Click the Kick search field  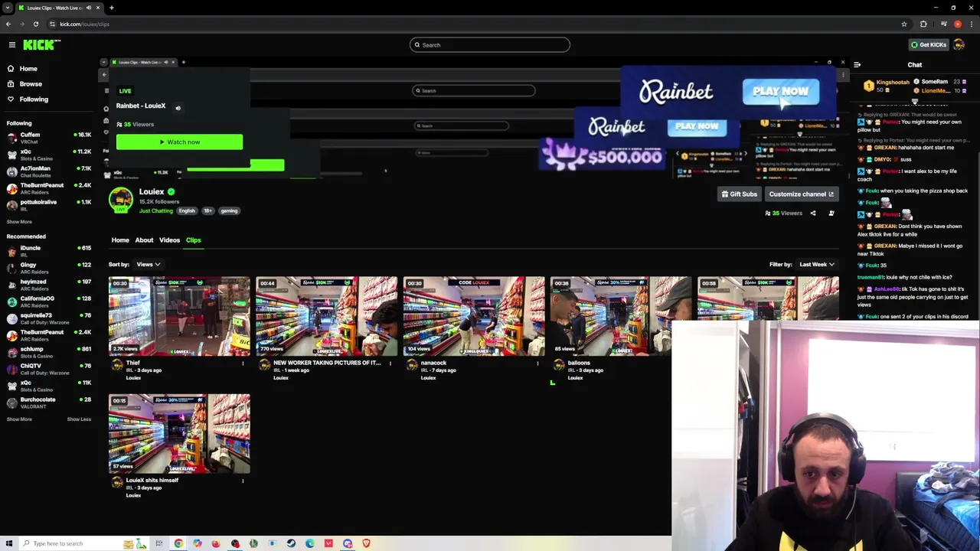[490, 45]
